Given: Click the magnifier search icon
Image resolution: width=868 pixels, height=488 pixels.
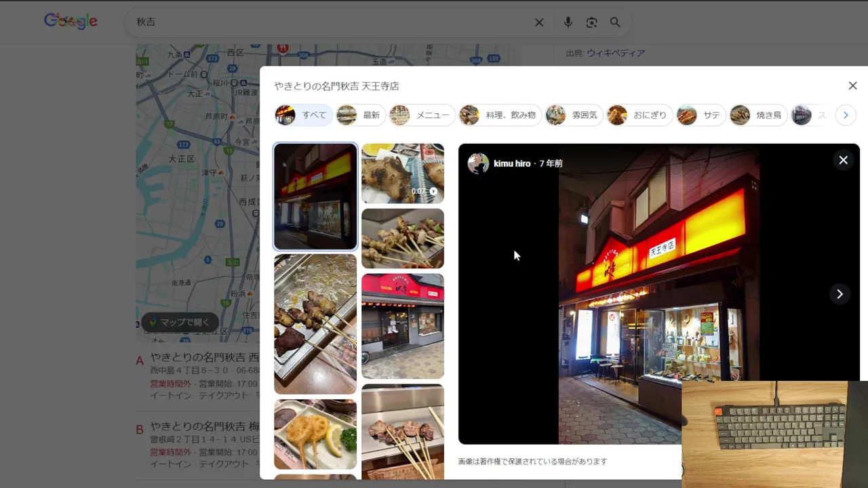Looking at the screenshot, I should 615,22.
